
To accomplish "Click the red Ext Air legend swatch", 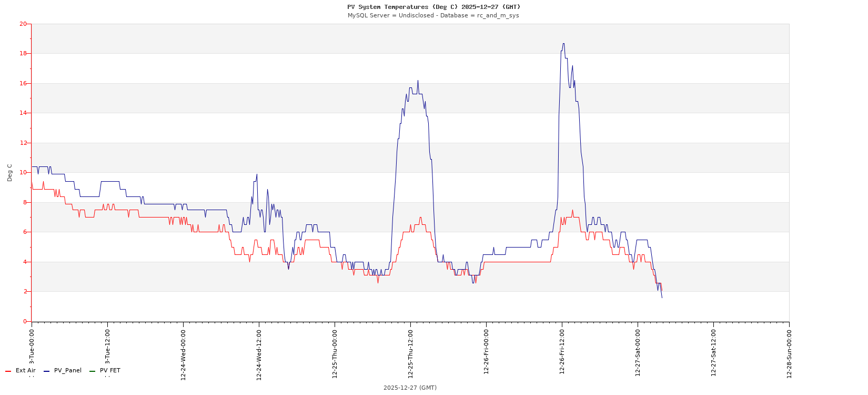I will (8, 371).
